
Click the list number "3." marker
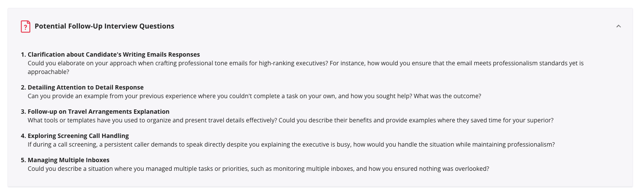(x=23, y=112)
